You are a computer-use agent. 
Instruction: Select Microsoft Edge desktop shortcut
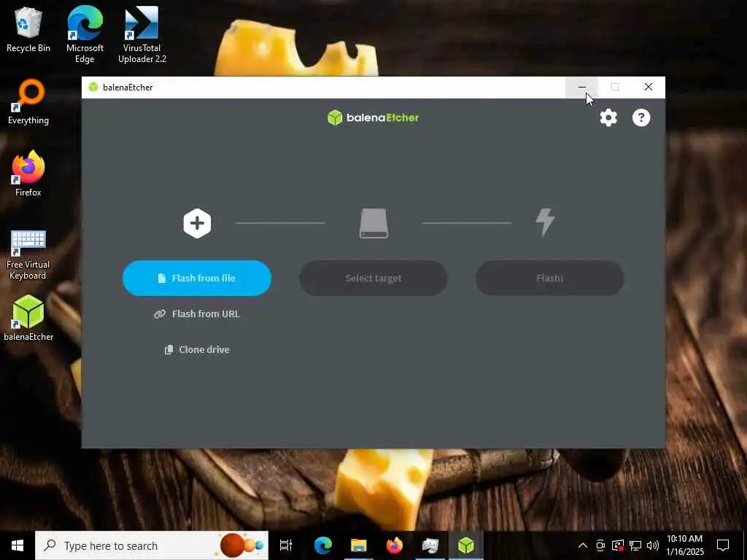(85, 35)
